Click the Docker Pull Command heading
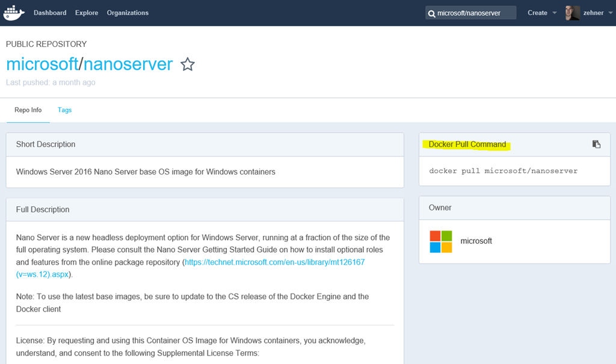 [467, 144]
